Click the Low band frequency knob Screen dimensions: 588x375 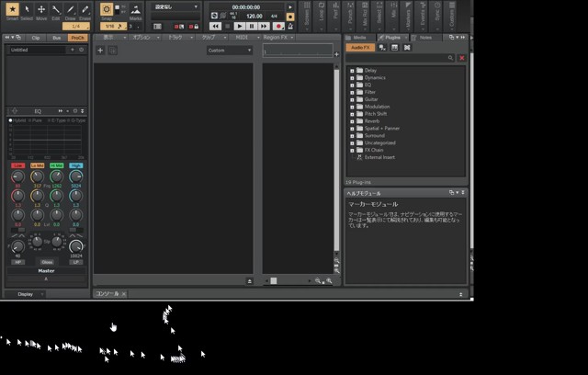[x=17, y=176]
